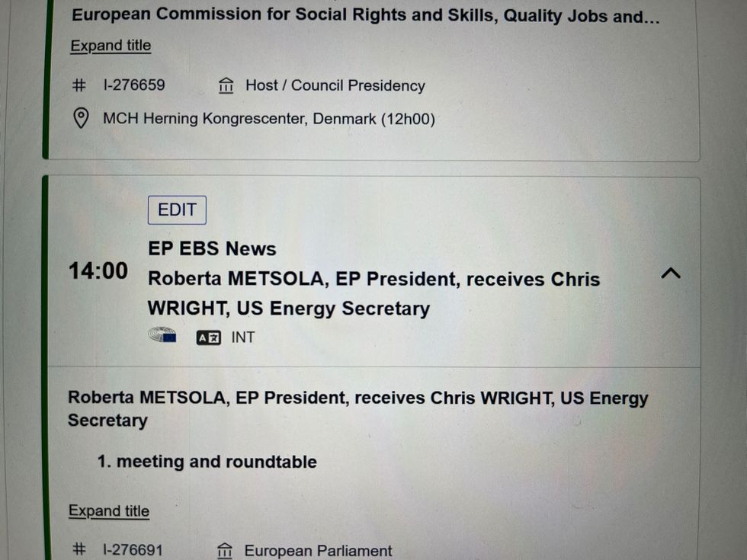Expand title of the European Commission event
Image resolution: width=747 pixels, height=560 pixels.
pos(111,46)
